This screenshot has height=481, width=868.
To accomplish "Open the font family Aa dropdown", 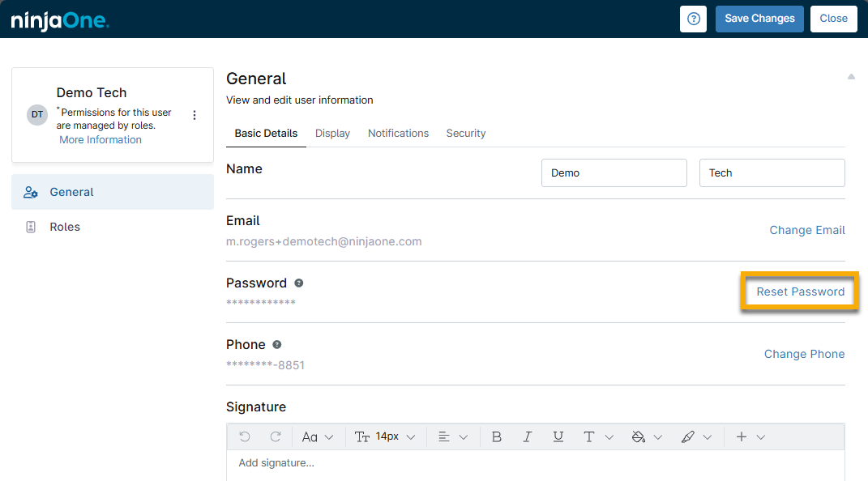I will 318,436.
